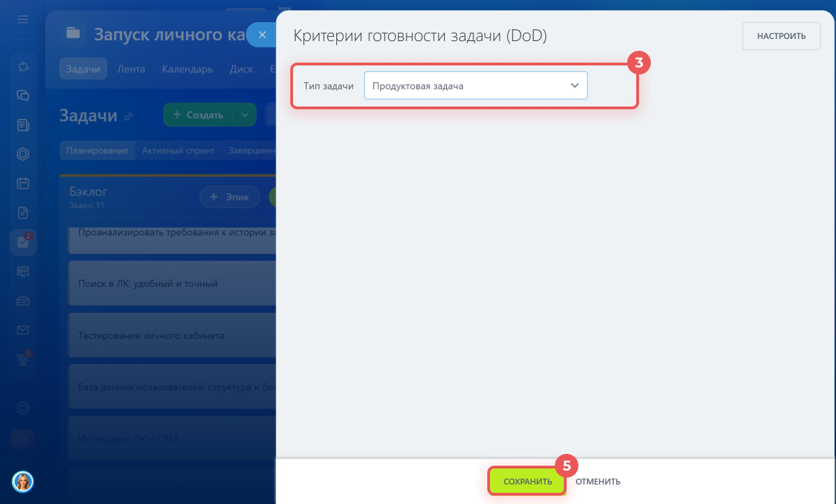Open the tasks icon with the red badge

pyautogui.click(x=23, y=242)
